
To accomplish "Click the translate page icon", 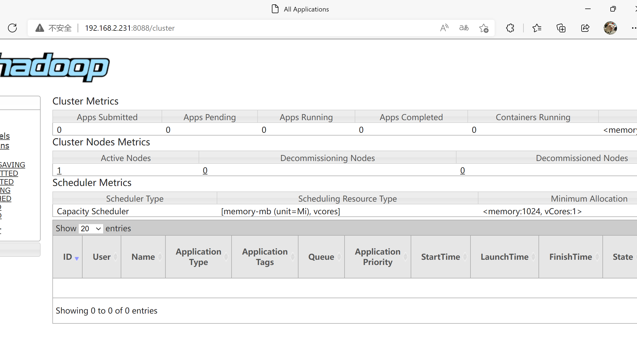I will [x=464, y=28].
